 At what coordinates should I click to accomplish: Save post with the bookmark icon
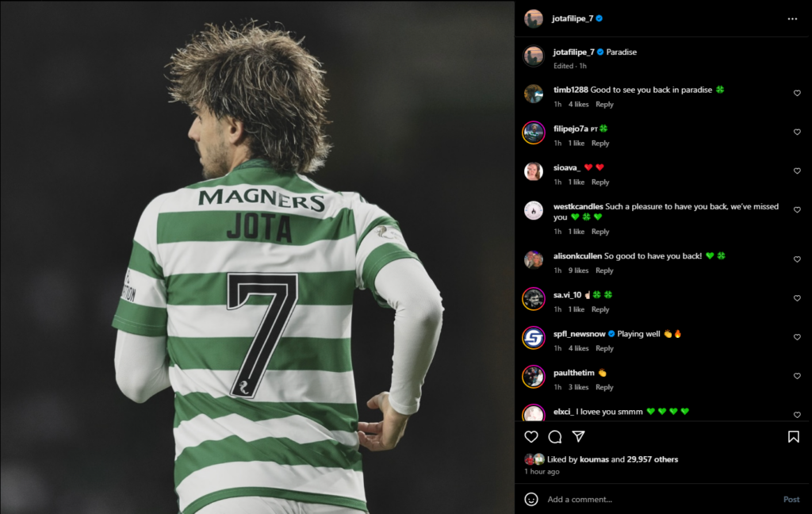[x=793, y=437]
